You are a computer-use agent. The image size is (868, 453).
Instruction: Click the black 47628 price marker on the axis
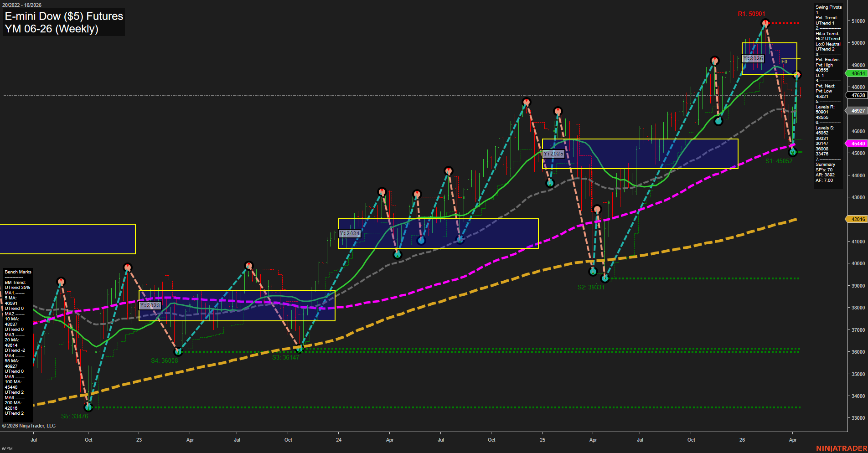(856, 95)
